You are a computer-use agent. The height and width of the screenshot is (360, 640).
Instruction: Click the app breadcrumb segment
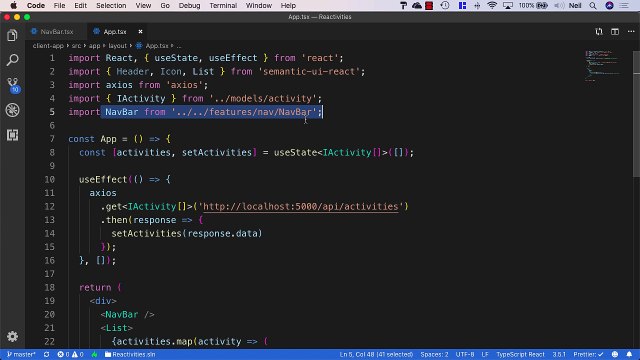point(94,46)
